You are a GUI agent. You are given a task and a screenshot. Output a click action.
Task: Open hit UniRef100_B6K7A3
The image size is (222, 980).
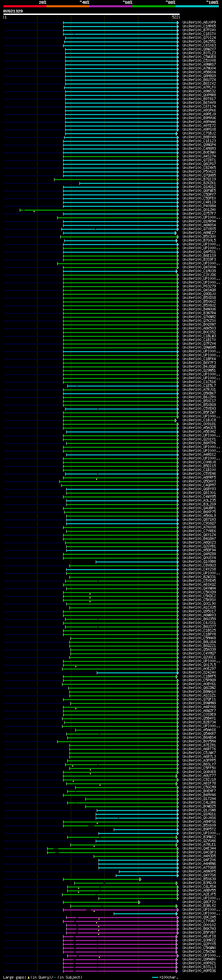tap(199, 929)
